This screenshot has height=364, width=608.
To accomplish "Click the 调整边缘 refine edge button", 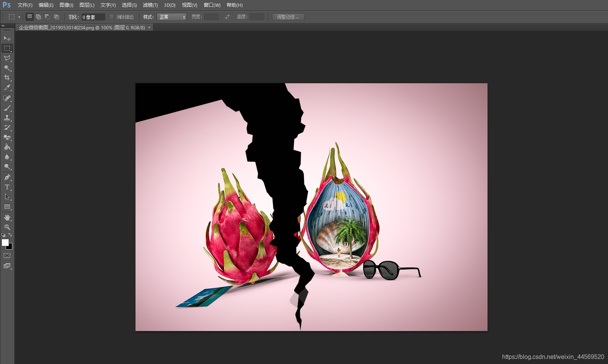I will pos(288,17).
